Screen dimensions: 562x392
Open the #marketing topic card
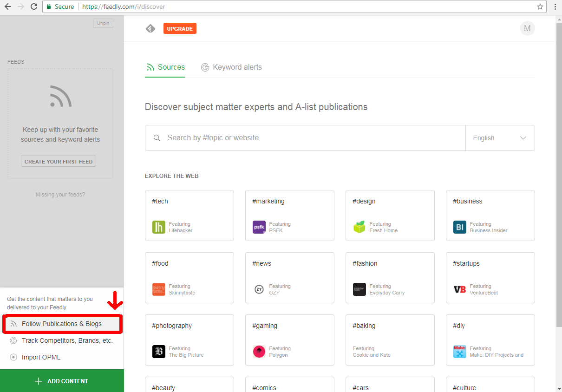coord(290,216)
